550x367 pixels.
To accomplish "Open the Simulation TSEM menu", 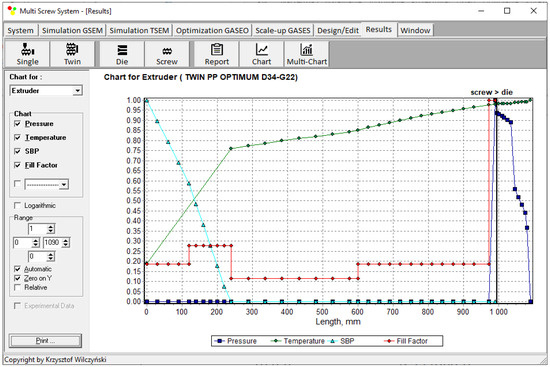I will [139, 31].
